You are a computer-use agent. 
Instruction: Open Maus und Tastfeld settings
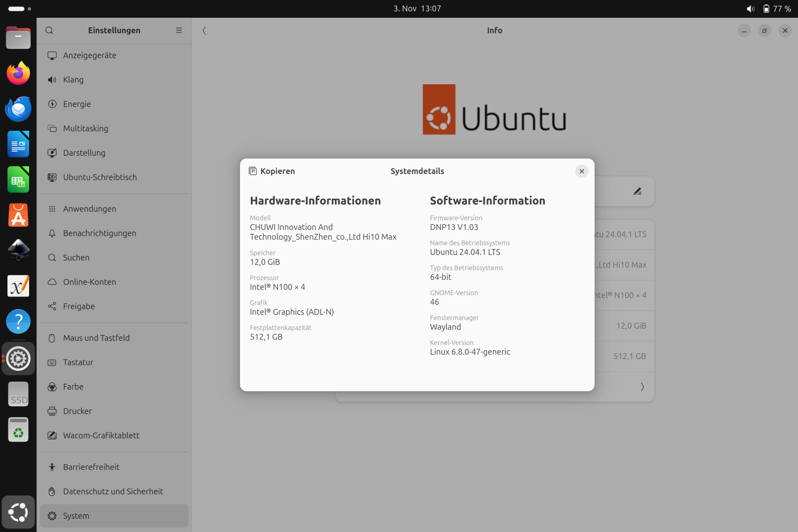point(114,338)
